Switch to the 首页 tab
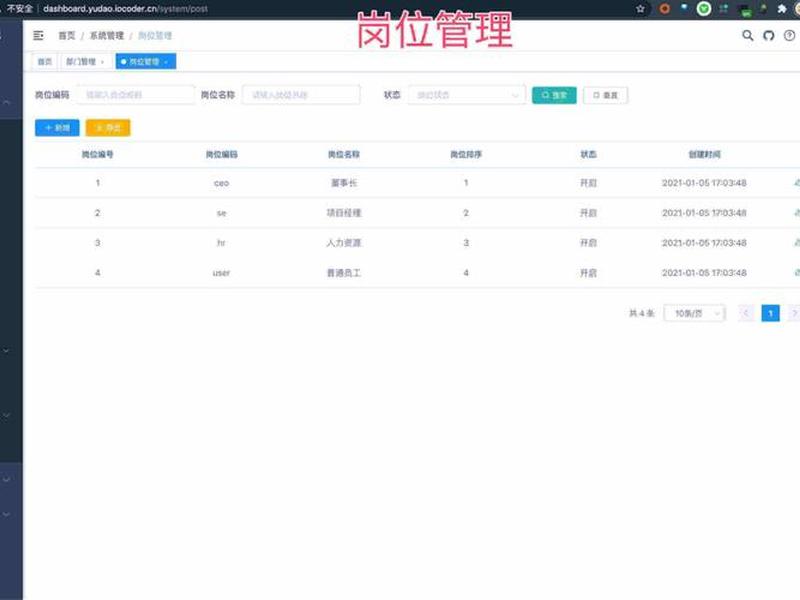This screenshot has width=800, height=600. (x=45, y=62)
